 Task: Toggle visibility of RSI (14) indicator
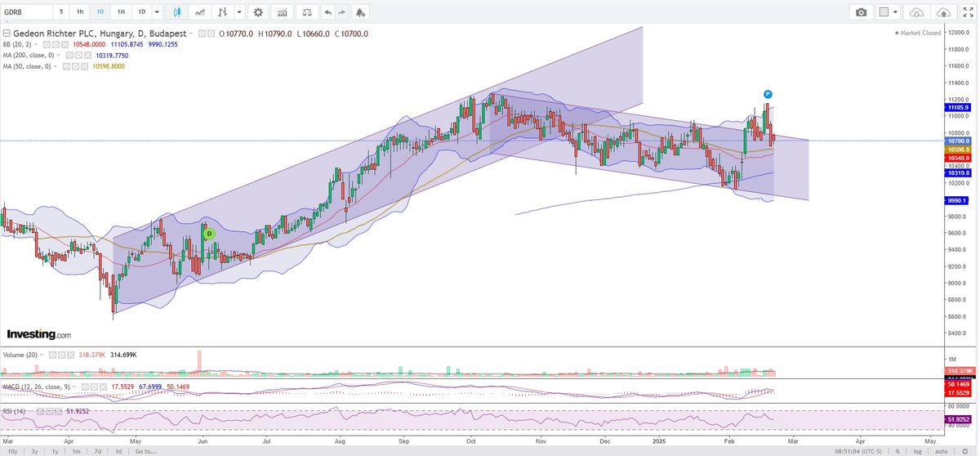pos(40,411)
